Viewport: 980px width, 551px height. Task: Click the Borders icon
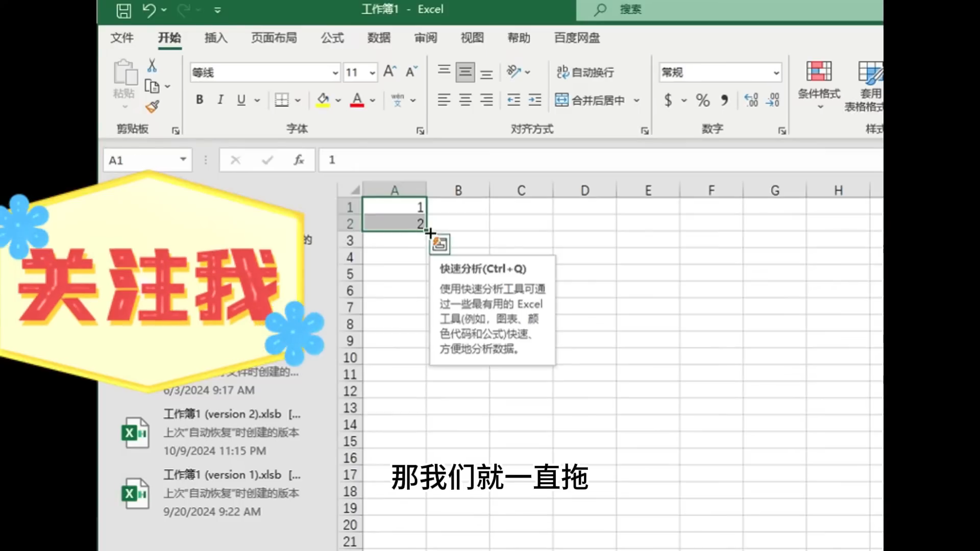[282, 100]
